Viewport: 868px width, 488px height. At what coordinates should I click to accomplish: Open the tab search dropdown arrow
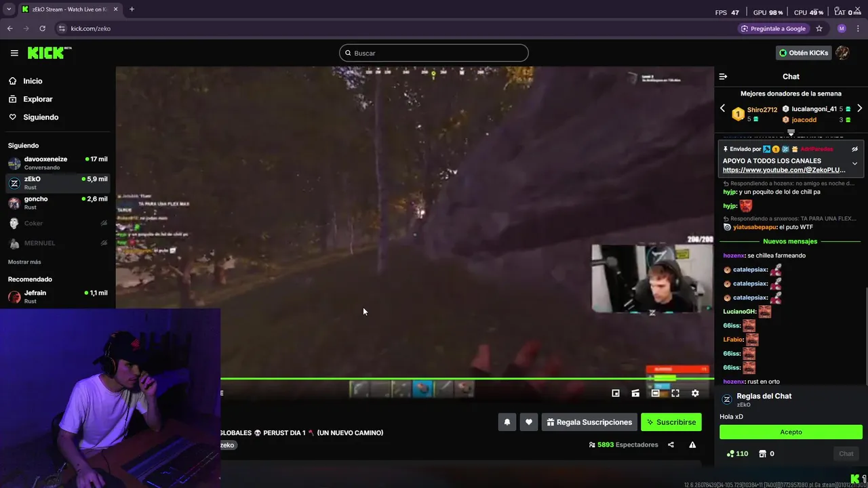pos(9,9)
